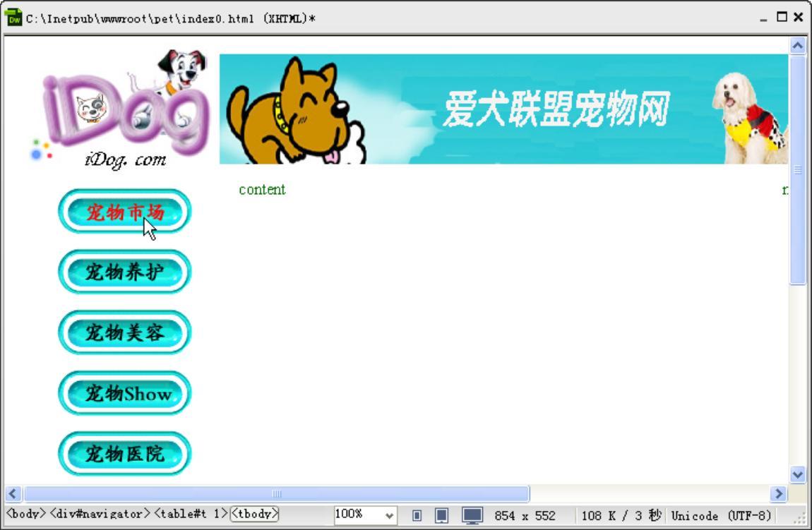Click the vertical scrollbar thumb

coord(797,169)
